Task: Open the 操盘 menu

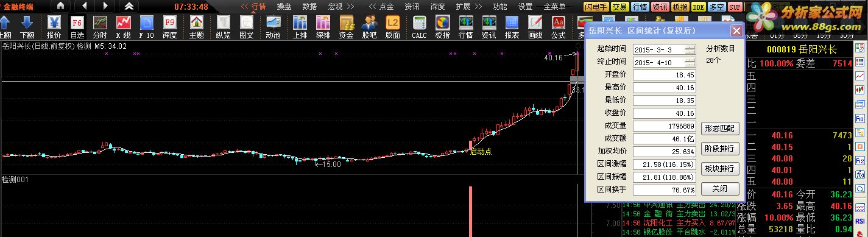Action: tap(284, 6)
